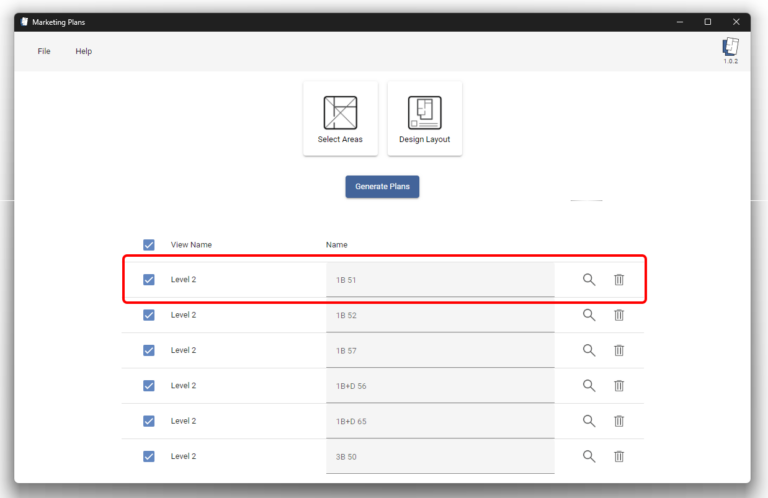Preview the 1B+D 65 plan with magnifier
The height and width of the screenshot is (498, 768).
(589, 421)
